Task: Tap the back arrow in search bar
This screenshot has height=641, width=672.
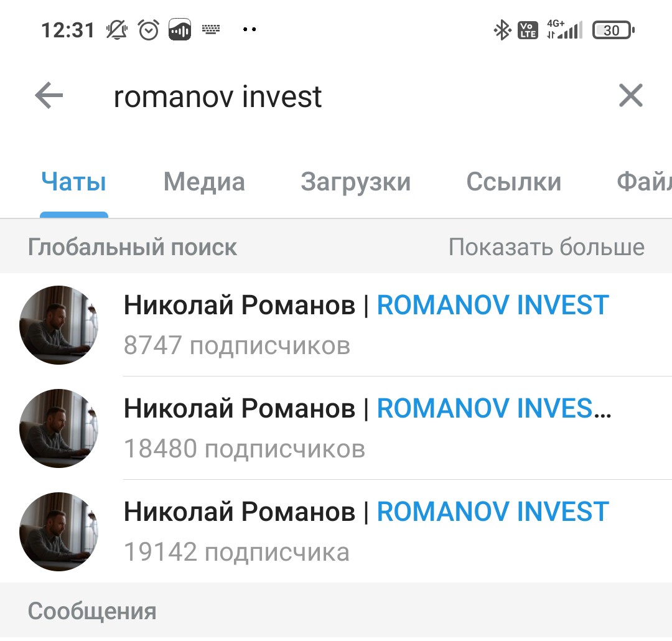Action: coord(49,95)
